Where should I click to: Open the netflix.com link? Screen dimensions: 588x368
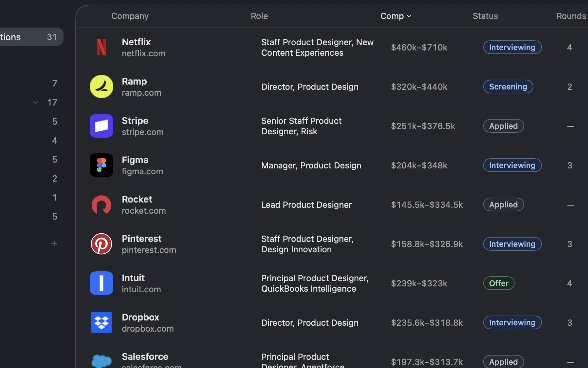143,53
